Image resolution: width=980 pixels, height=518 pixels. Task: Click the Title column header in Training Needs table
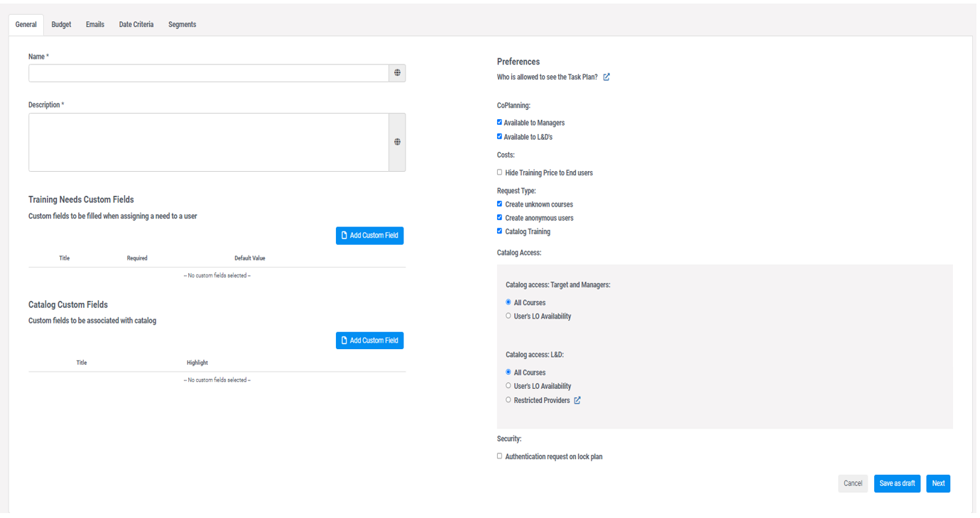click(65, 258)
